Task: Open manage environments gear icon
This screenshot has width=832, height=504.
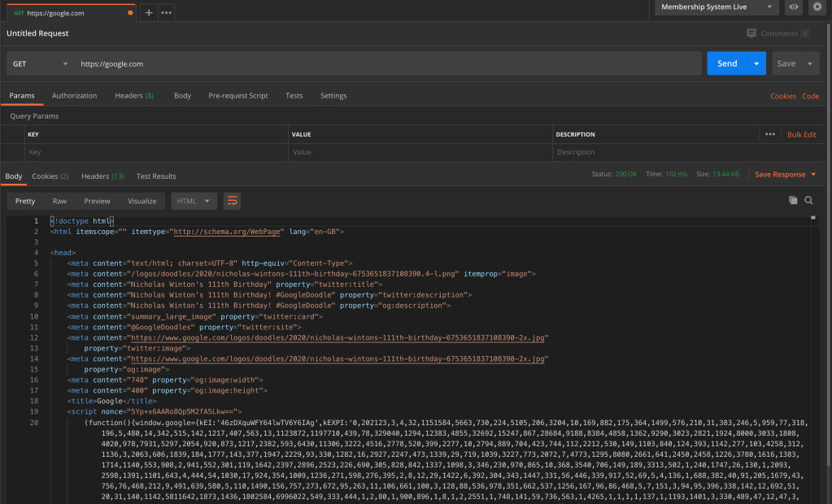Action: [817, 7]
